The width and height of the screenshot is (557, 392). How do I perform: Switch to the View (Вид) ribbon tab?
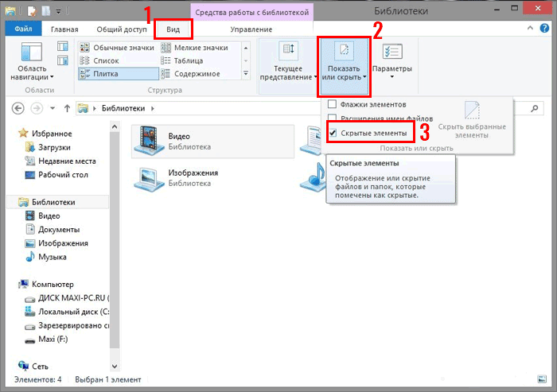coord(173,29)
